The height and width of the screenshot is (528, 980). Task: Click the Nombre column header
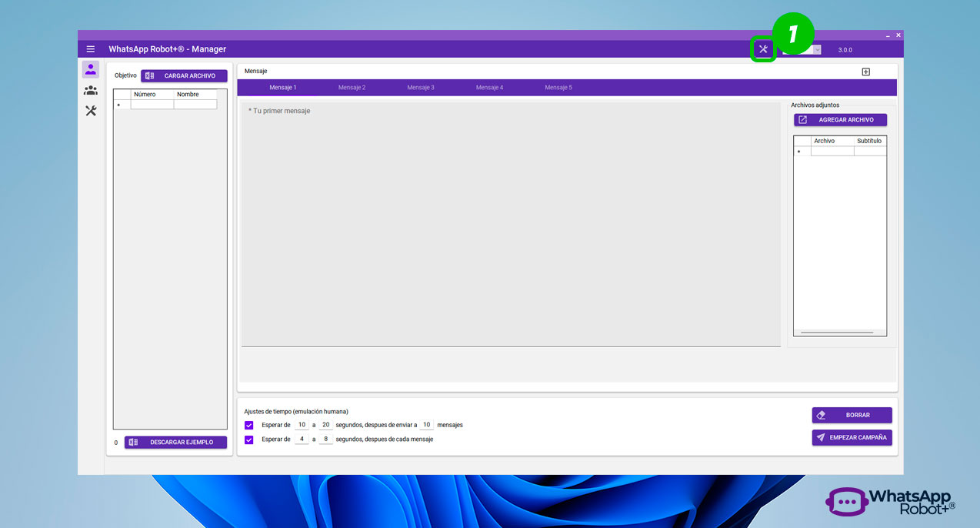click(x=195, y=95)
